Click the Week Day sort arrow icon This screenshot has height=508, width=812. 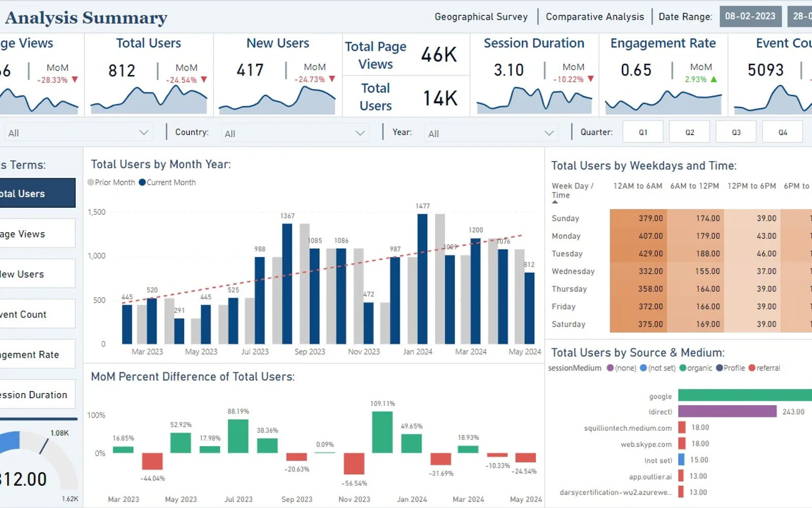[x=555, y=202]
